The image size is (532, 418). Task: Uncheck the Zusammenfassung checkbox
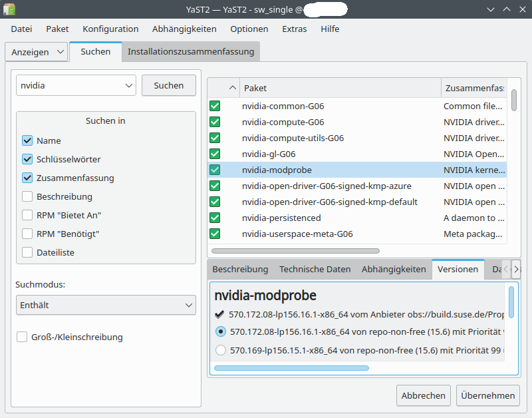pyautogui.click(x=27, y=178)
